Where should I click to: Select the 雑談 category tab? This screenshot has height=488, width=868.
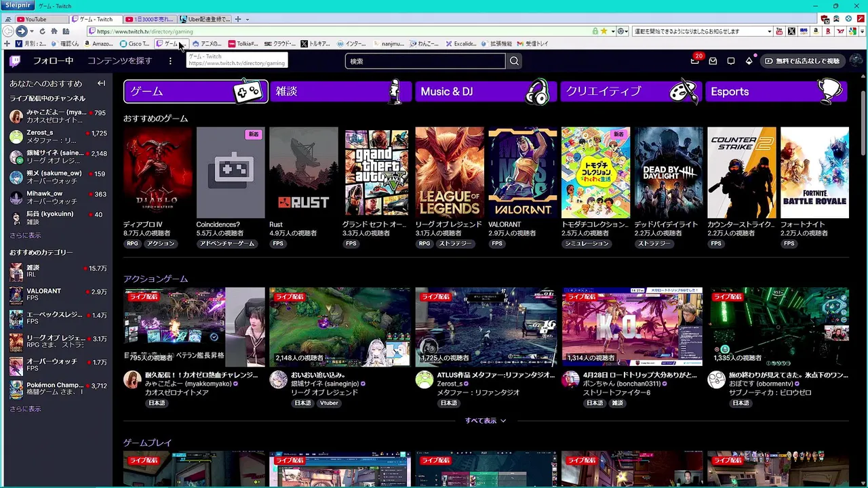(340, 91)
